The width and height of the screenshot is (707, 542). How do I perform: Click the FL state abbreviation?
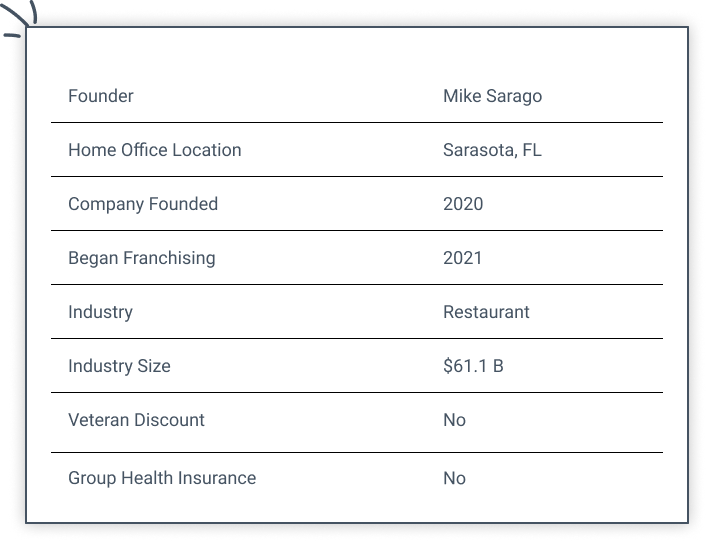(x=531, y=150)
